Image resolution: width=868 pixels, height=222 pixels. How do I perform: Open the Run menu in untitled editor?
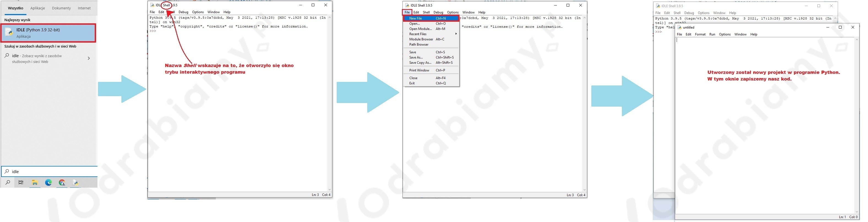pos(712,34)
